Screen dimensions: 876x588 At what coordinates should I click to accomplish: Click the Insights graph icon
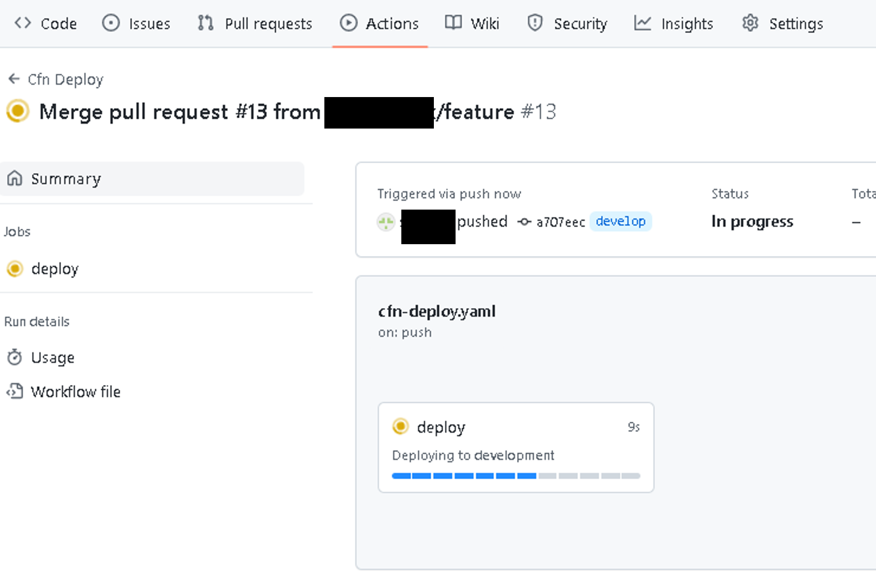(x=642, y=23)
